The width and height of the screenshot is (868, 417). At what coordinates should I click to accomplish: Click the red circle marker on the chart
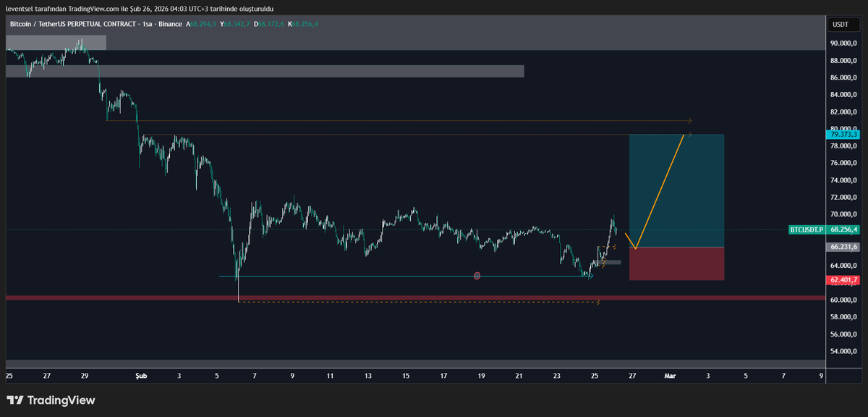point(477,276)
